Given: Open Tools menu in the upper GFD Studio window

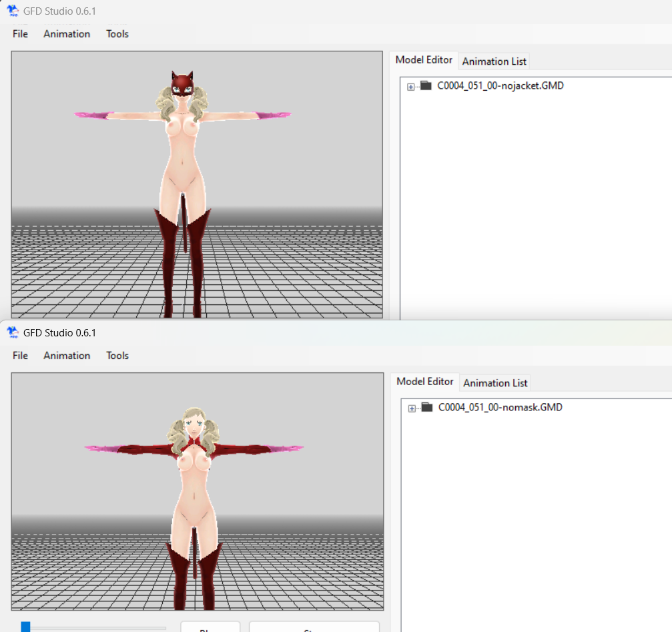Looking at the screenshot, I should click(x=117, y=34).
